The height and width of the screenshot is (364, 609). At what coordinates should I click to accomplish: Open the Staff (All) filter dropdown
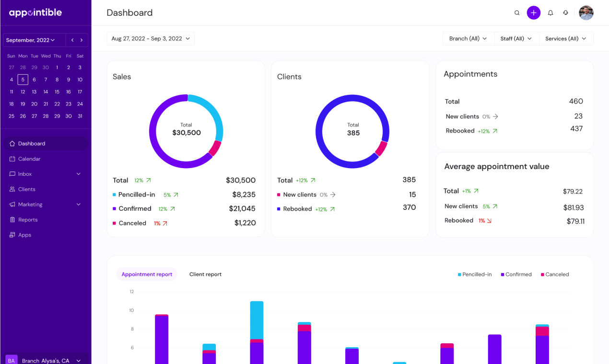pos(516,39)
